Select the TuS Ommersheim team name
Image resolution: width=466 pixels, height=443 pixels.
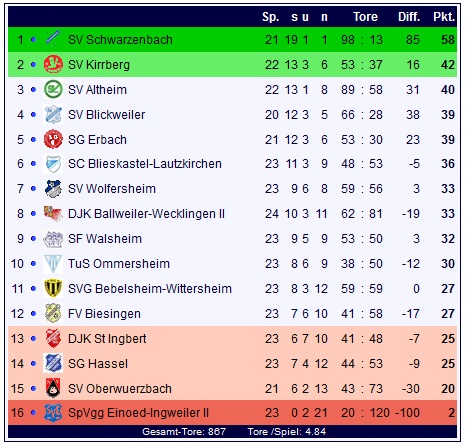pyautogui.click(x=119, y=264)
